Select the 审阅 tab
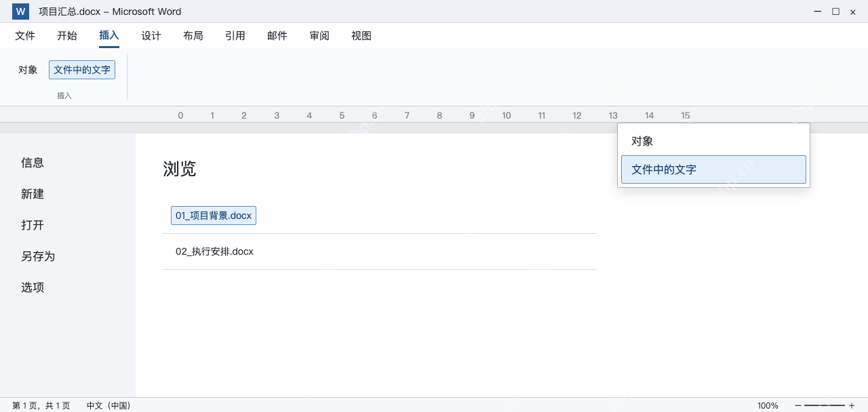 tap(319, 36)
